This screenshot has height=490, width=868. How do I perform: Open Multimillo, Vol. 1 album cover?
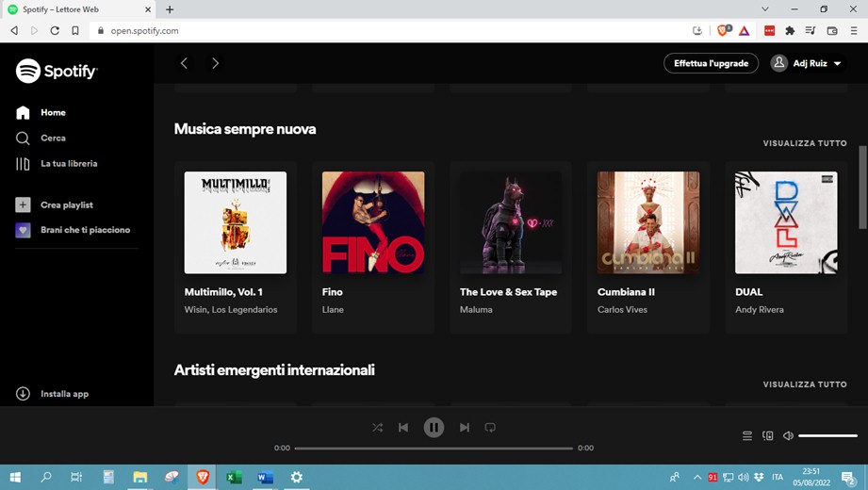pyautogui.click(x=236, y=222)
